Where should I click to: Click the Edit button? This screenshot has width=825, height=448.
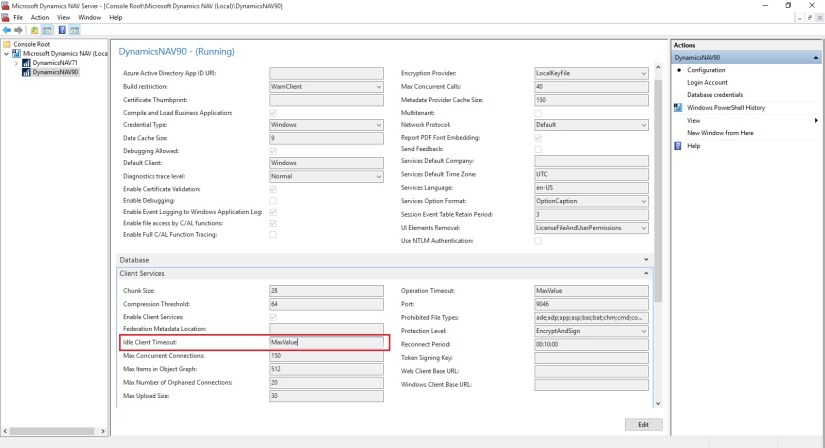(x=642, y=425)
